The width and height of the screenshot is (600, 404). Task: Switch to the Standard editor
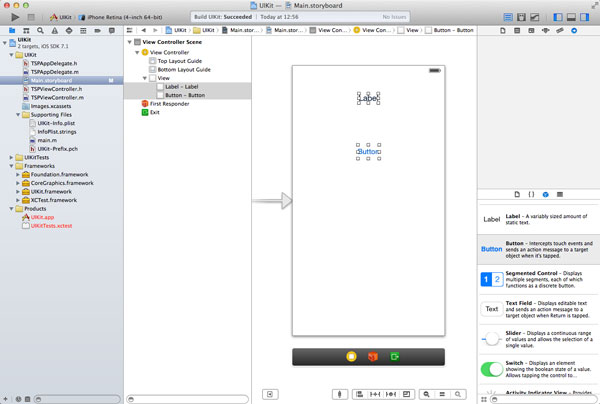coord(508,17)
